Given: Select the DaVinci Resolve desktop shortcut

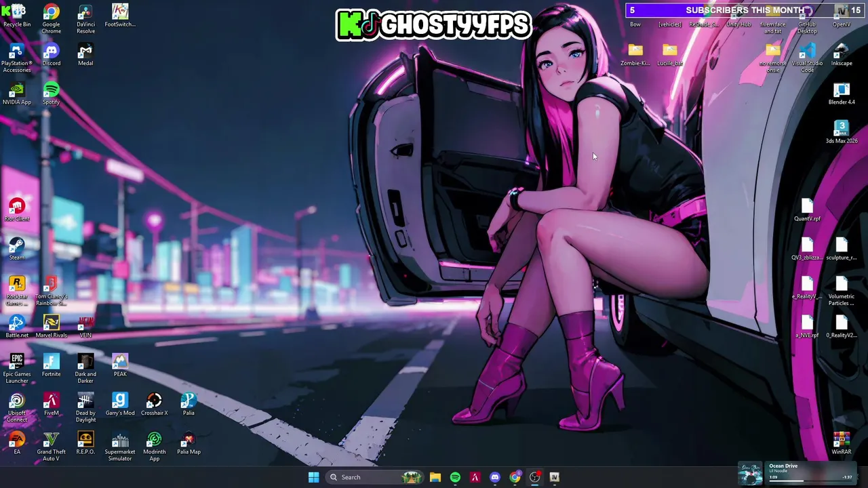Looking at the screenshot, I should point(85,18).
